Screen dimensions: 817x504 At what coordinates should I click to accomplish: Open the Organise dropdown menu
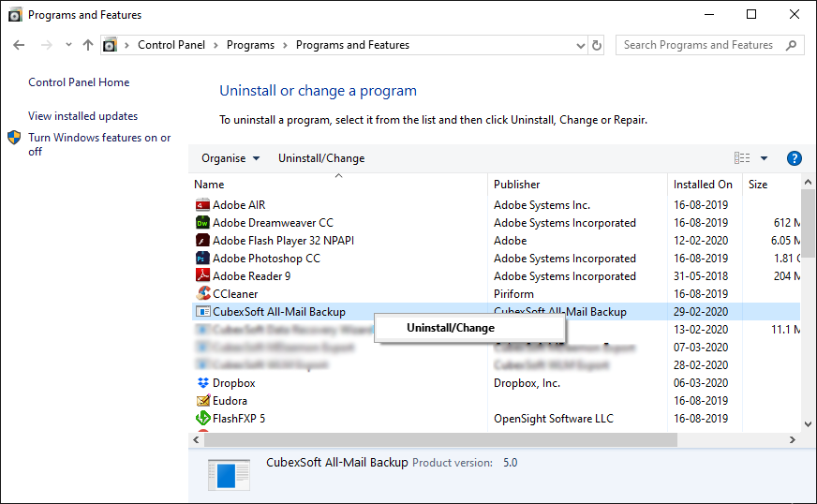230,158
